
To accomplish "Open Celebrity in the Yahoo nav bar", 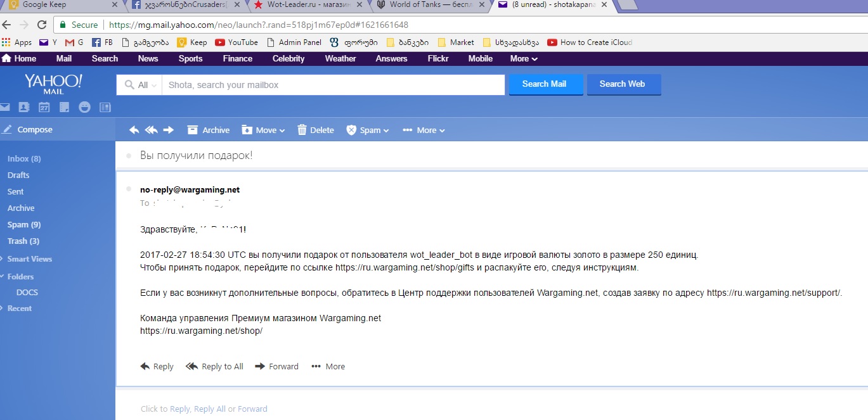I will click(x=288, y=58).
